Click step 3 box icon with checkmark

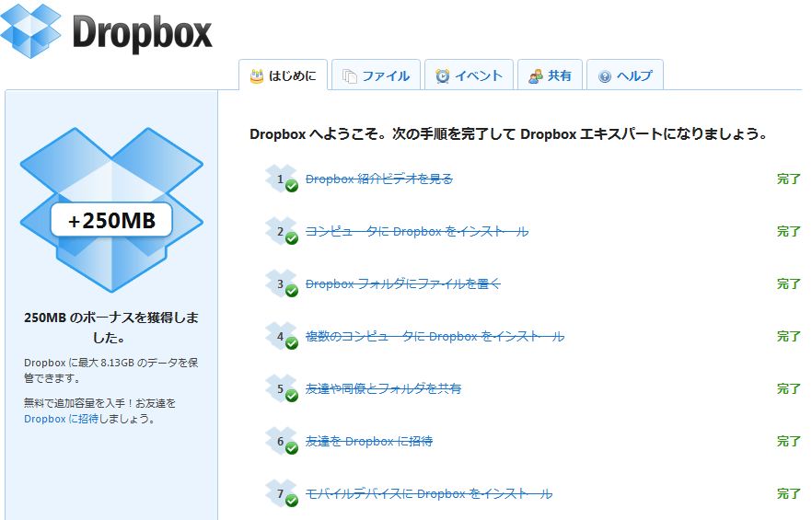[282, 283]
